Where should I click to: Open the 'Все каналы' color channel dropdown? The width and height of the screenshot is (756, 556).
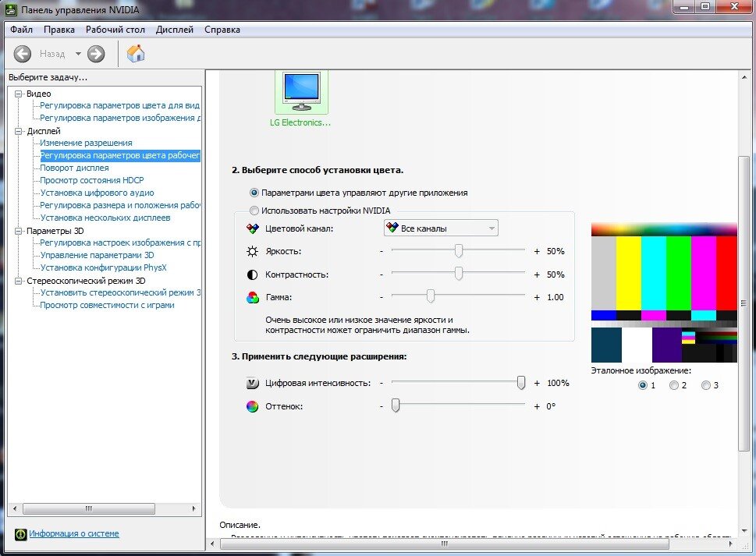441,228
